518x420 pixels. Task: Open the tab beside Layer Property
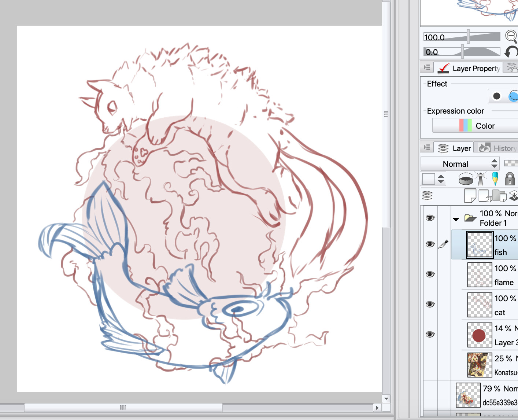511,67
